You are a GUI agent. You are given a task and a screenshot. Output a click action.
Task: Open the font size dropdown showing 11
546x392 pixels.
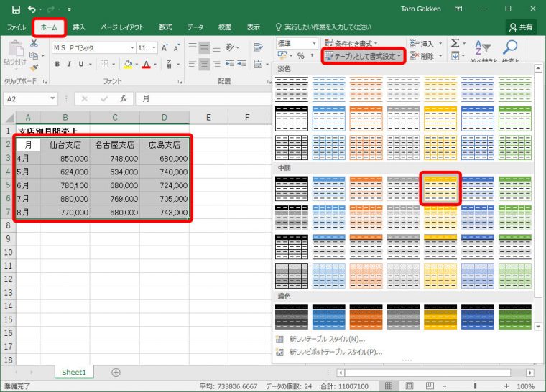pos(154,47)
